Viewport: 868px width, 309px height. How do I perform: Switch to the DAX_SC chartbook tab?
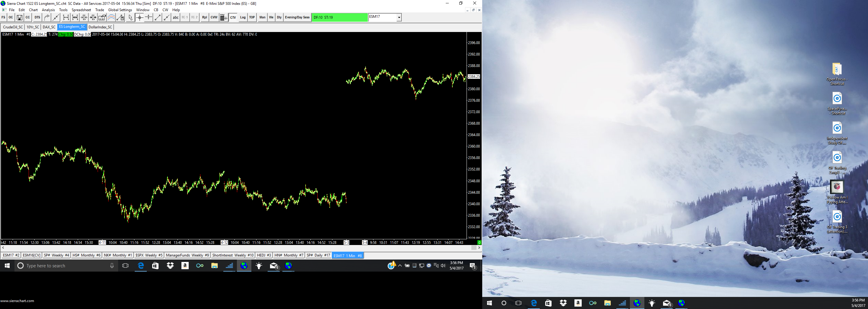pyautogui.click(x=49, y=27)
